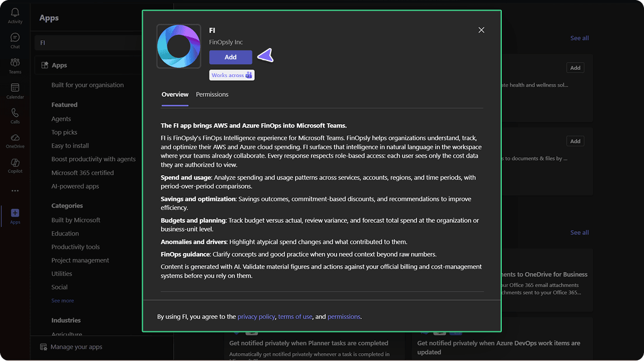
Task: Select the Agents category
Action: point(61,119)
